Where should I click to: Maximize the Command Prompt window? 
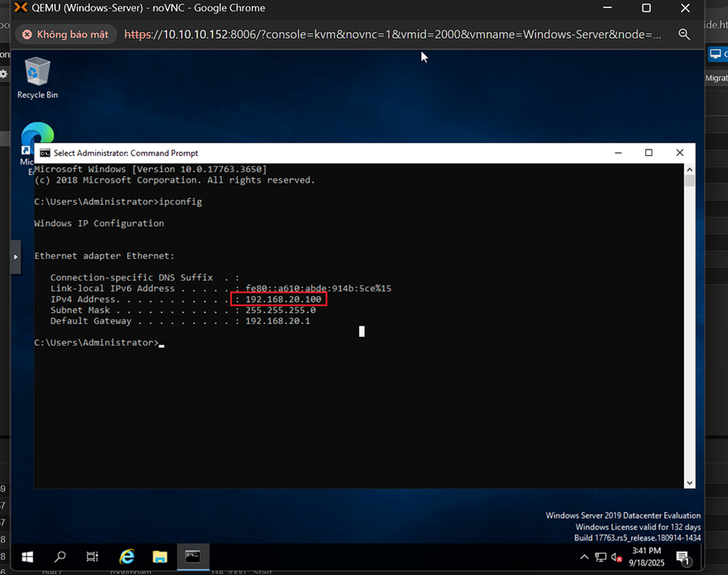pyautogui.click(x=648, y=153)
